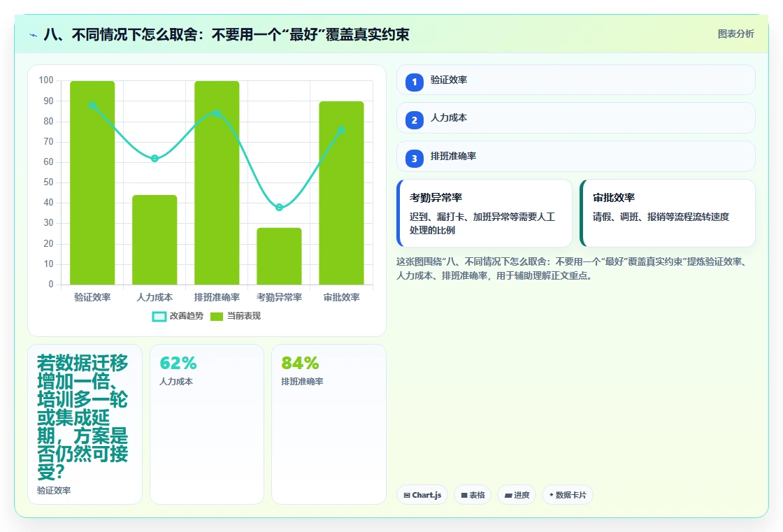Click the 审批效率 bar in chart

342,194
